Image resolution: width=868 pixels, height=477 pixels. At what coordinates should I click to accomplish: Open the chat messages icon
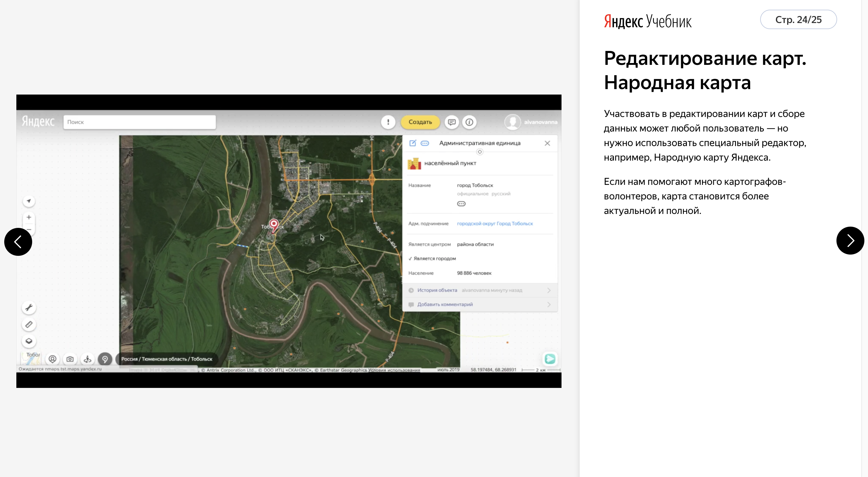[452, 122]
